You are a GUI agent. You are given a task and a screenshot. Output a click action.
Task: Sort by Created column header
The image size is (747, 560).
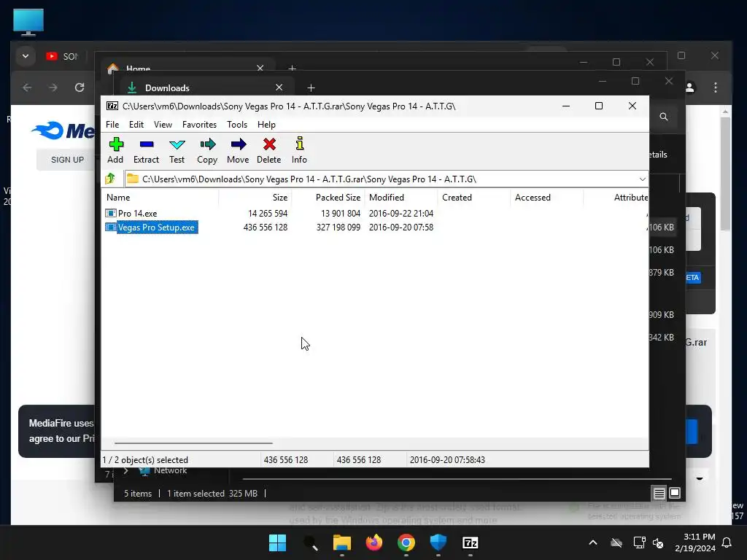(x=474, y=197)
